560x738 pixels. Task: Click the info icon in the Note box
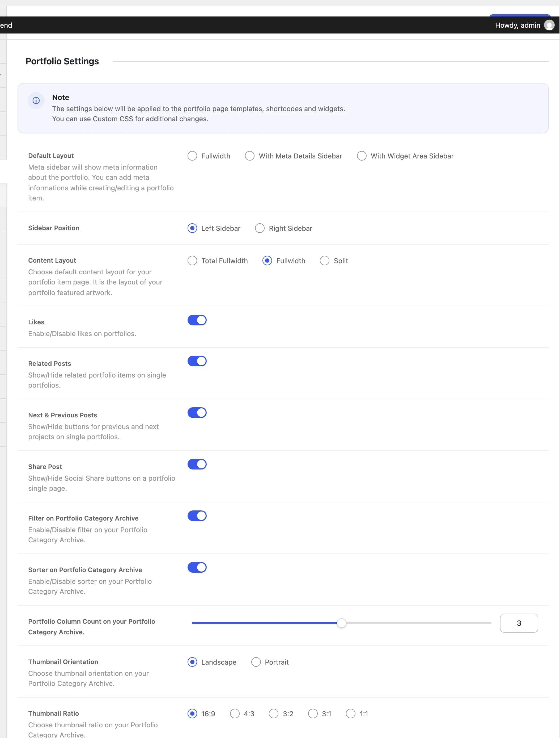[36, 100]
